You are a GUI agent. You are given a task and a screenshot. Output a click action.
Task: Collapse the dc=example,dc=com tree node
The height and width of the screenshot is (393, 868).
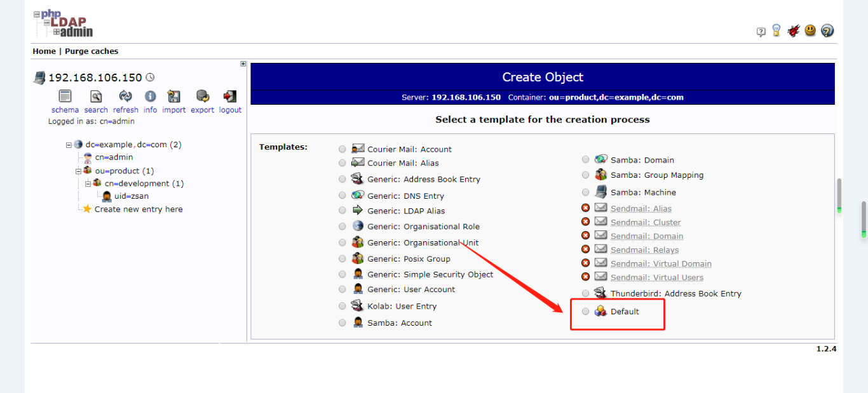pos(68,144)
